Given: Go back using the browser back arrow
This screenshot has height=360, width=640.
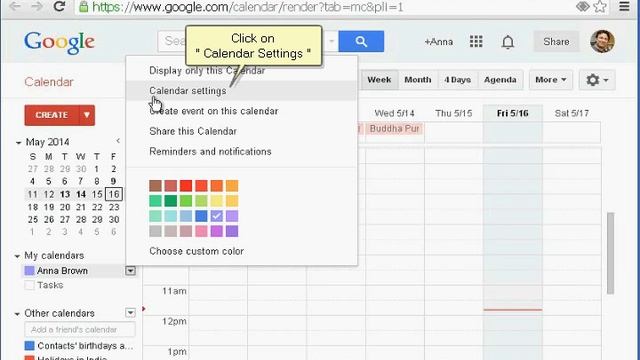Looking at the screenshot, I should [15, 7].
